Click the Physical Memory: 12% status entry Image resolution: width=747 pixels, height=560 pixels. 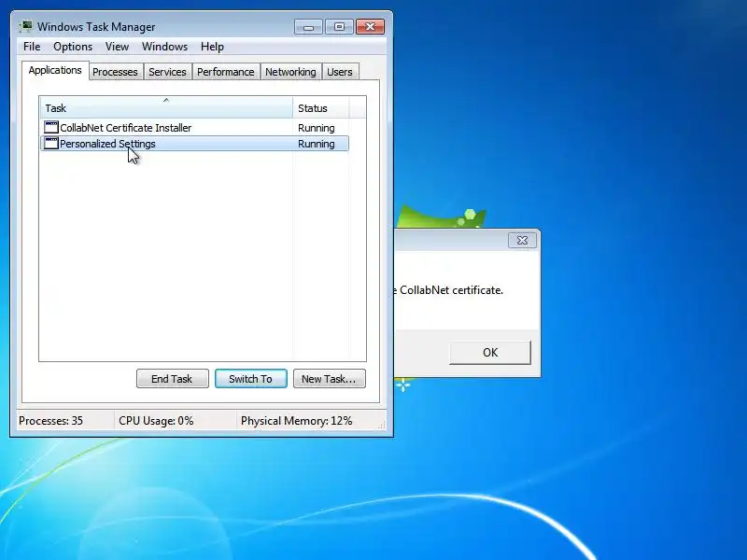(x=296, y=421)
